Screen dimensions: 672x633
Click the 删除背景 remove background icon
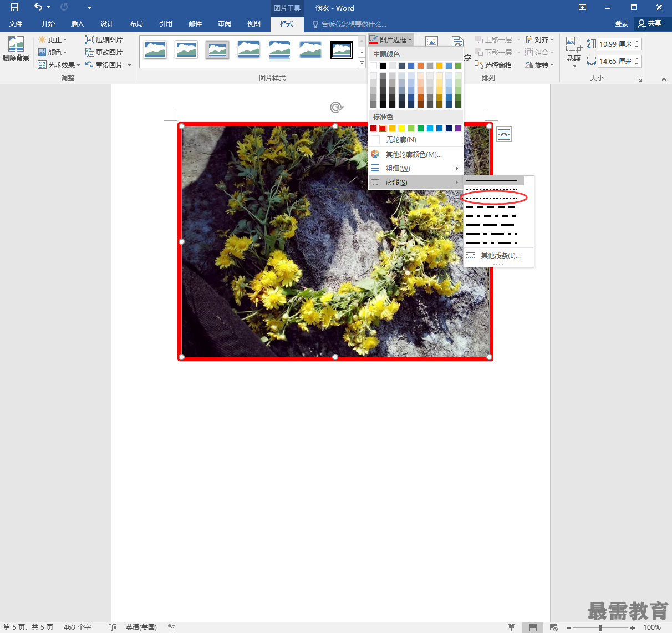[16, 44]
